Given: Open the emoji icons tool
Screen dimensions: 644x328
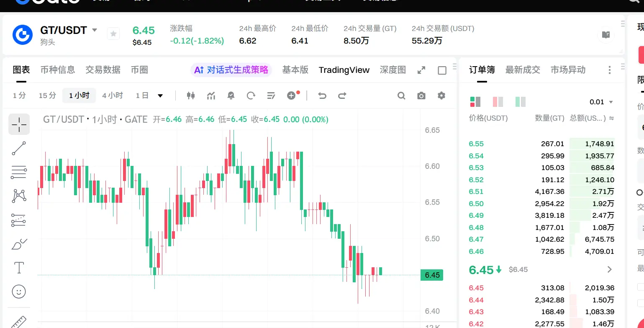Looking at the screenshot, I should 19,292.
